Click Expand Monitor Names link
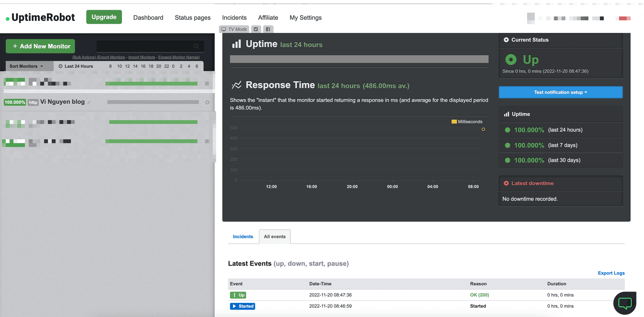 pyautogui.click(x=179, y=57)
